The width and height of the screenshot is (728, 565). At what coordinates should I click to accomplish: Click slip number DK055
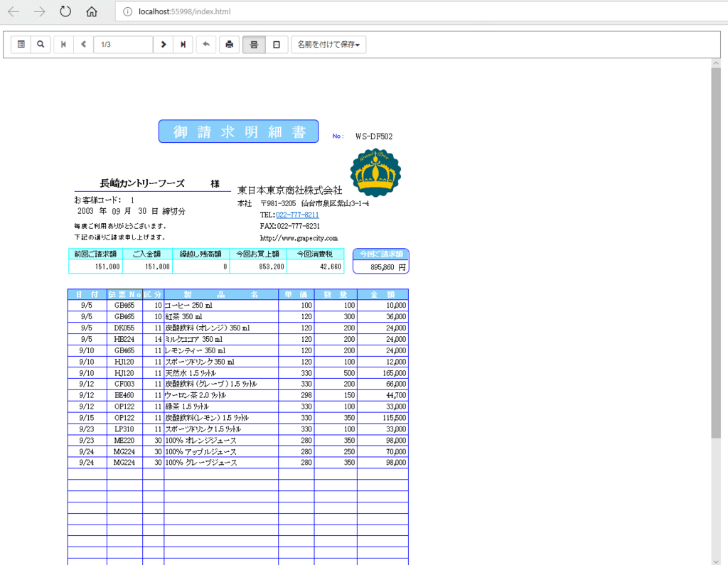coord(124,328)
